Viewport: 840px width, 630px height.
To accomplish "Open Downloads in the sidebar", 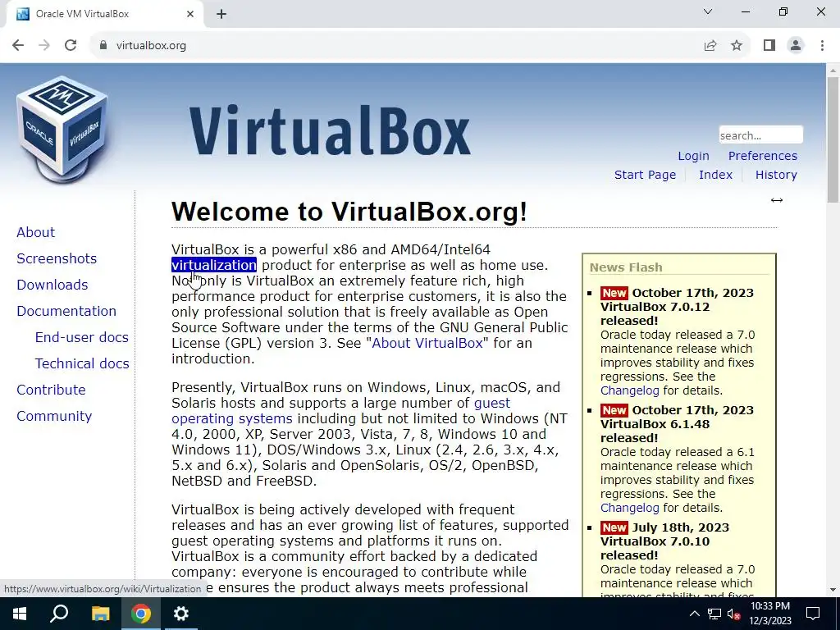I will click(52, 285).
